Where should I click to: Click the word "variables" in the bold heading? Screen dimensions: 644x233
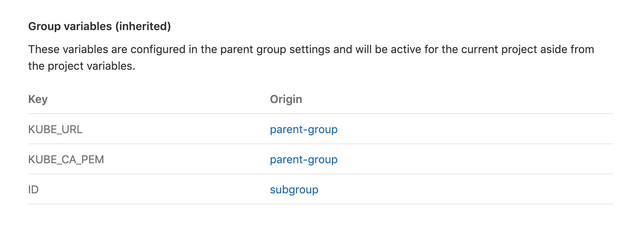point(88,26)
